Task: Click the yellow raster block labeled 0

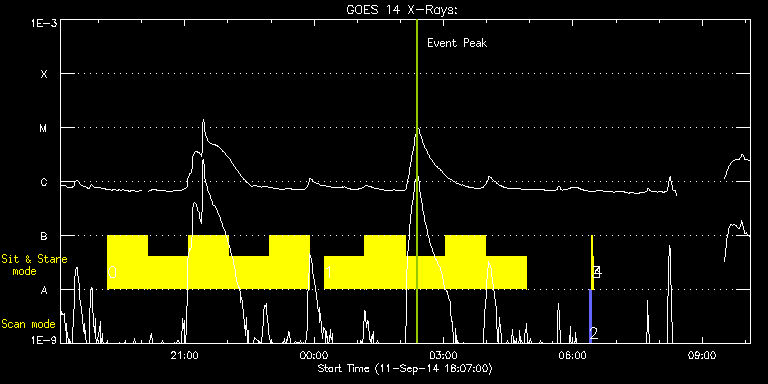Action: (208, 263)
